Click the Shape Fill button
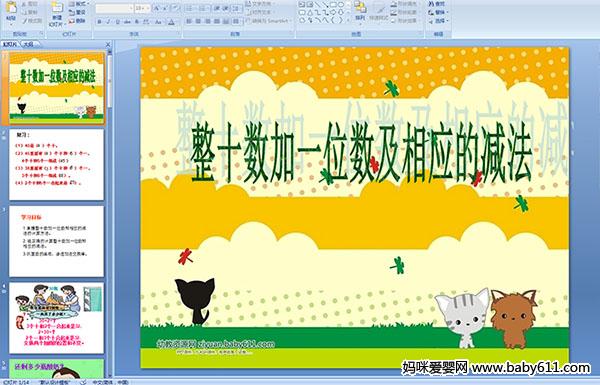The image size is (600, 385). [406, 4]
